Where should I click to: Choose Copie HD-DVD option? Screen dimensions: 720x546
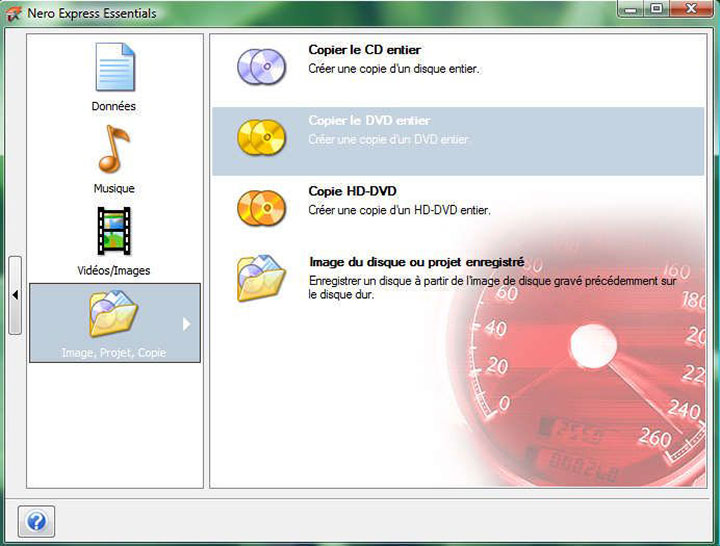(x=352, y=191)
